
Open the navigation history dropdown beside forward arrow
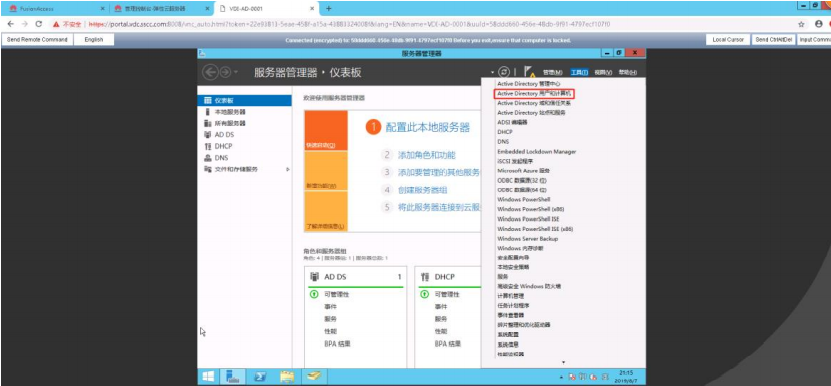point(236,72)
